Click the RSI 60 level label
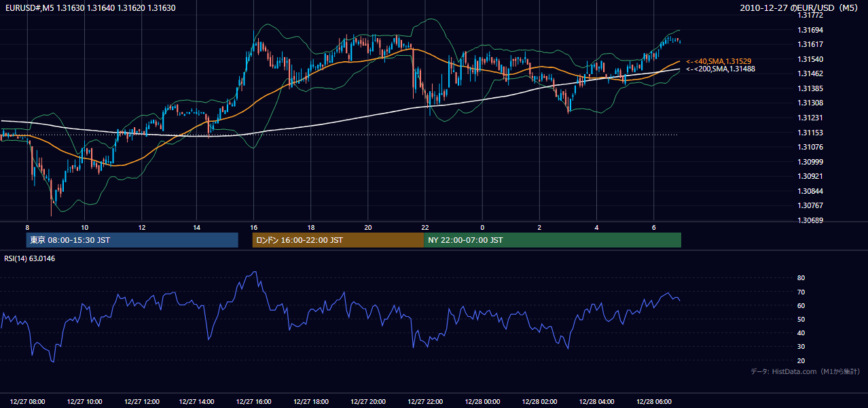868x408 pixels. coord(801,305)
